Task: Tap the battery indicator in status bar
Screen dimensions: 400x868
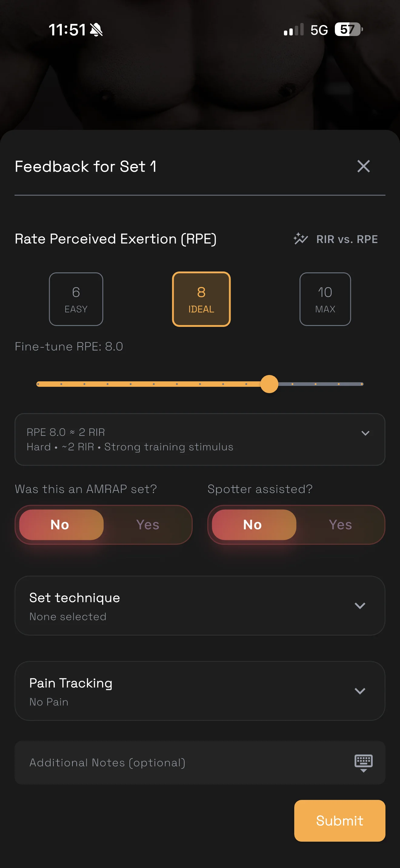Action: 348,30
